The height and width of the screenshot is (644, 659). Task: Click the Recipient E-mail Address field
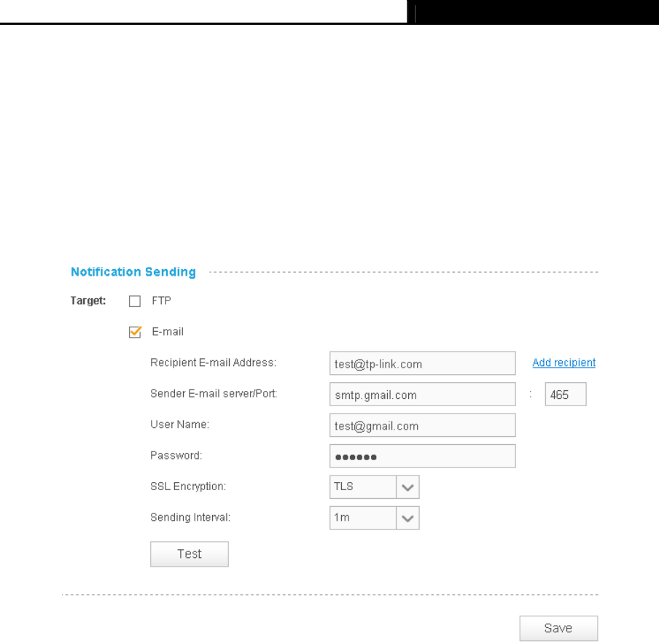(422, 363)
